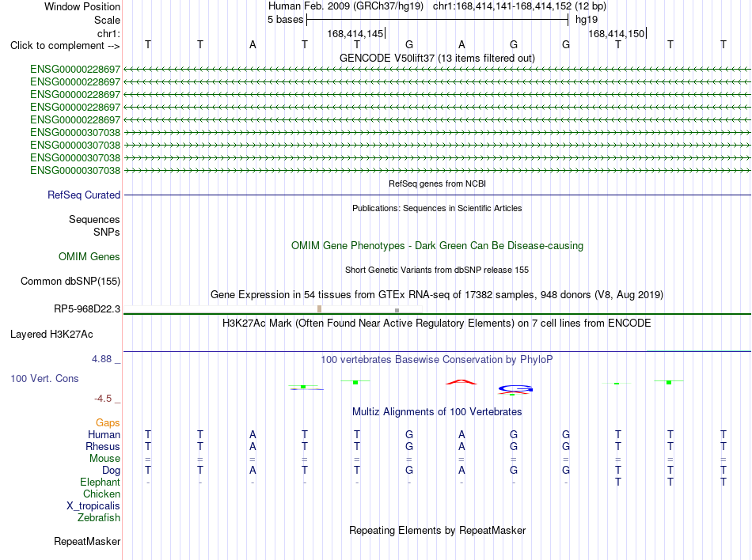Screen dimensions: 752x560
Task: Click the 'Click to complement -->' label
Action: [65, 46]
